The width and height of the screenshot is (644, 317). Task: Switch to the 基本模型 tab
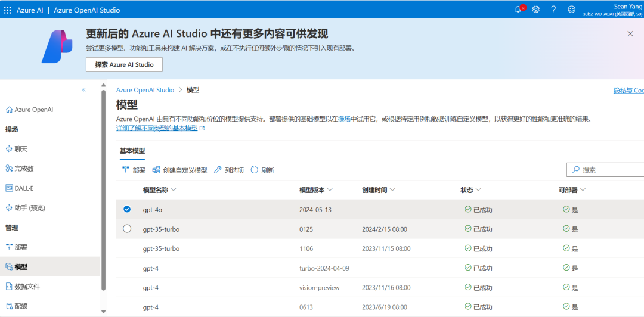coord(132,151)
